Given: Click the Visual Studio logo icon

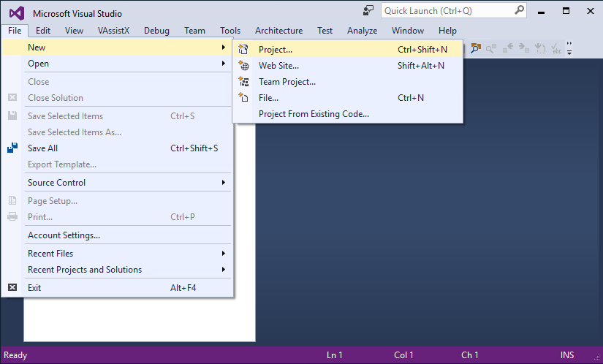Looking at the screenshot, I should click(x=16, y=13).
